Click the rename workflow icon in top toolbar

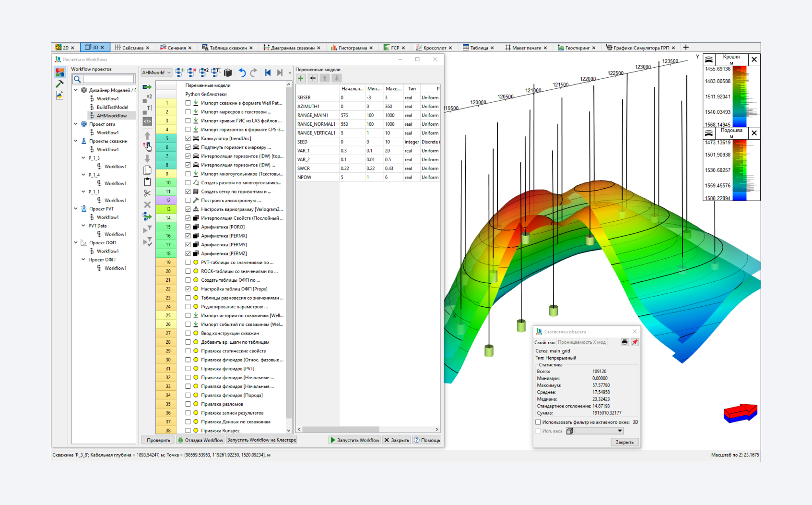[x=216, y=72]
